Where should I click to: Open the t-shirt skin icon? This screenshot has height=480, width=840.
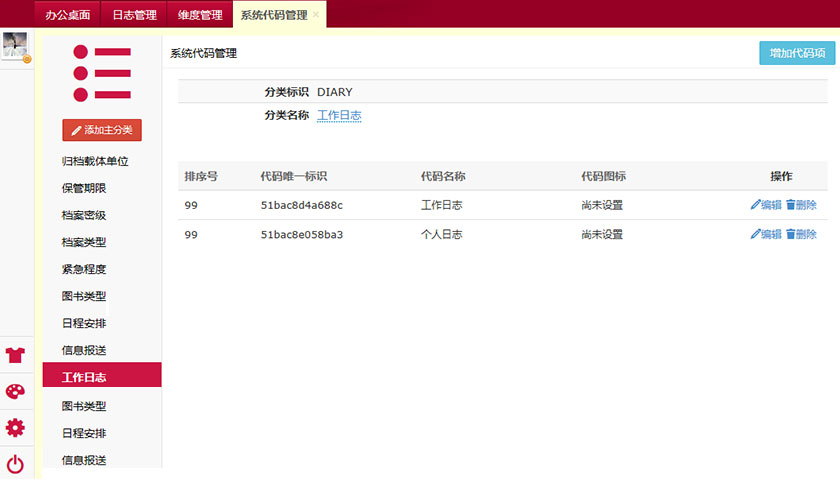[15, 355]
